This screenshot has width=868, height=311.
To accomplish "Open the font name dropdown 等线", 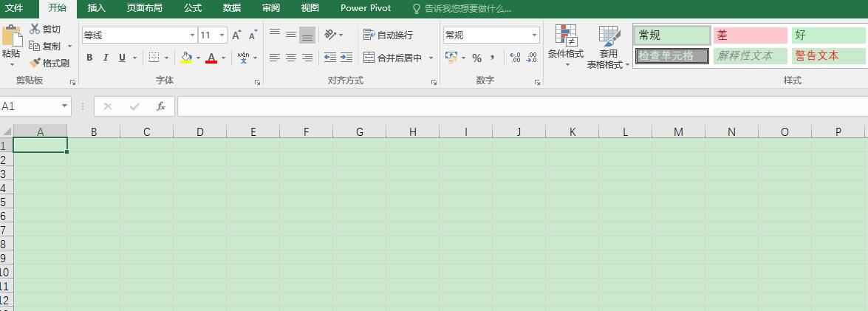I will [x=192, y=35].
